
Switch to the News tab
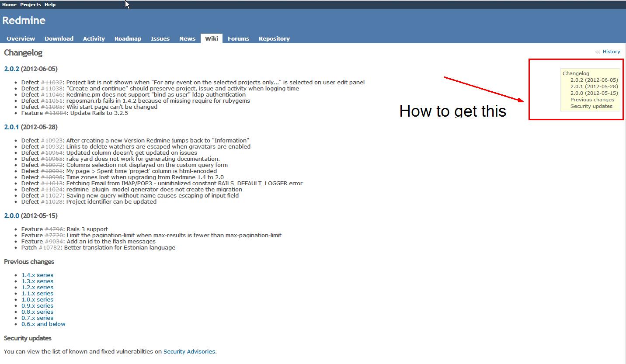click(x=187, y=38)
